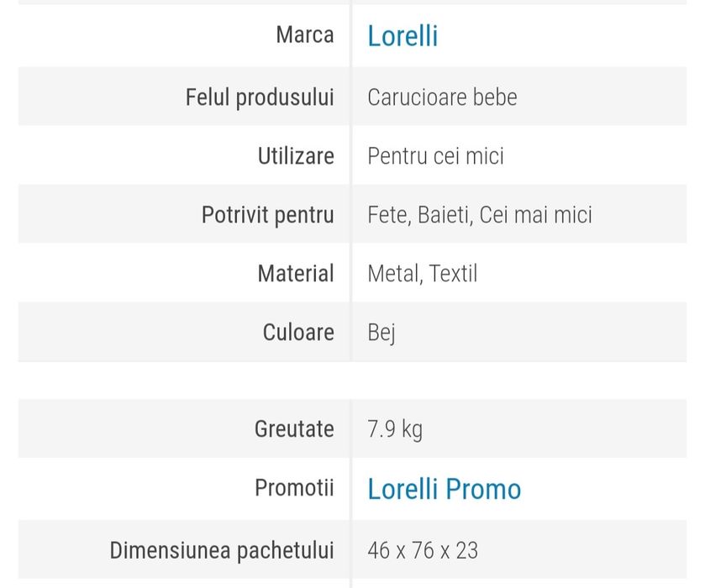Select the Bej color value

[381, 333]
